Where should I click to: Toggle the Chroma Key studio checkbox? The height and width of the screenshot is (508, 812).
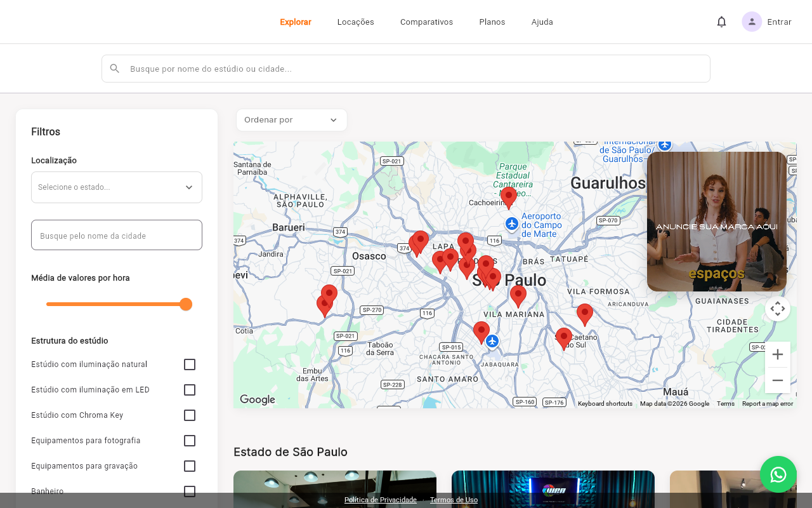click(190, 415)
